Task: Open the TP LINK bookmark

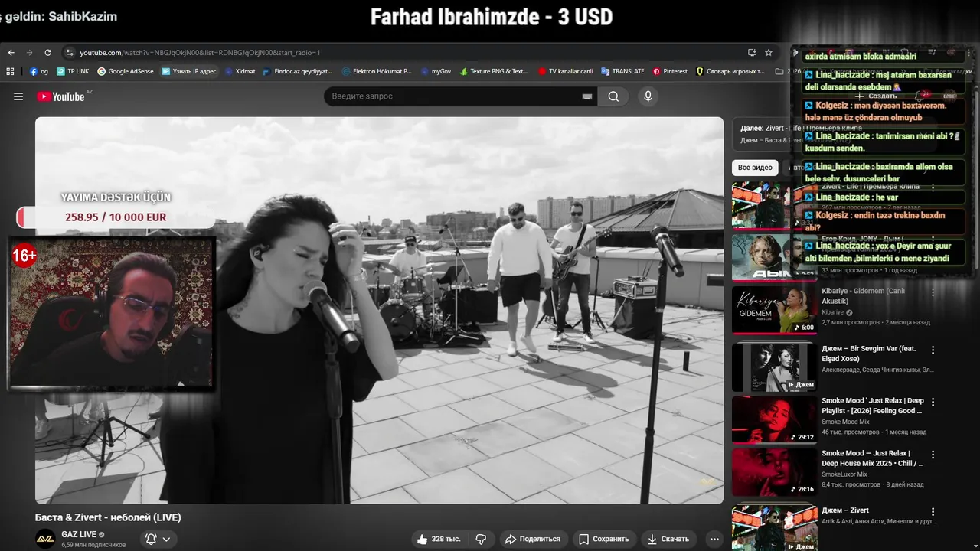Action: point(73,71)
